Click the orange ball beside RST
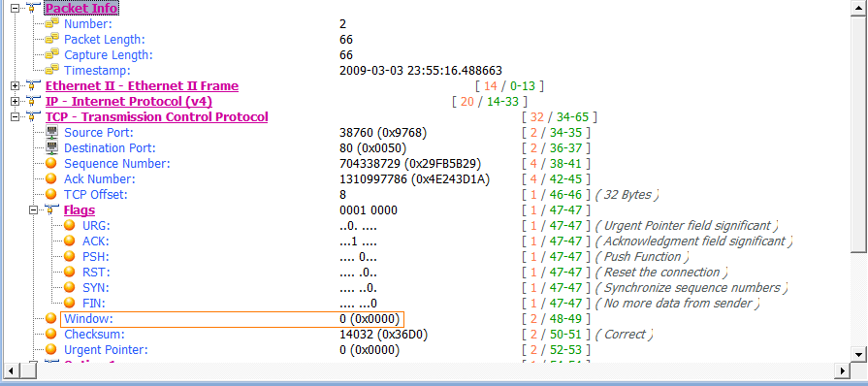868x386 pixels. (x=69, y=272)
